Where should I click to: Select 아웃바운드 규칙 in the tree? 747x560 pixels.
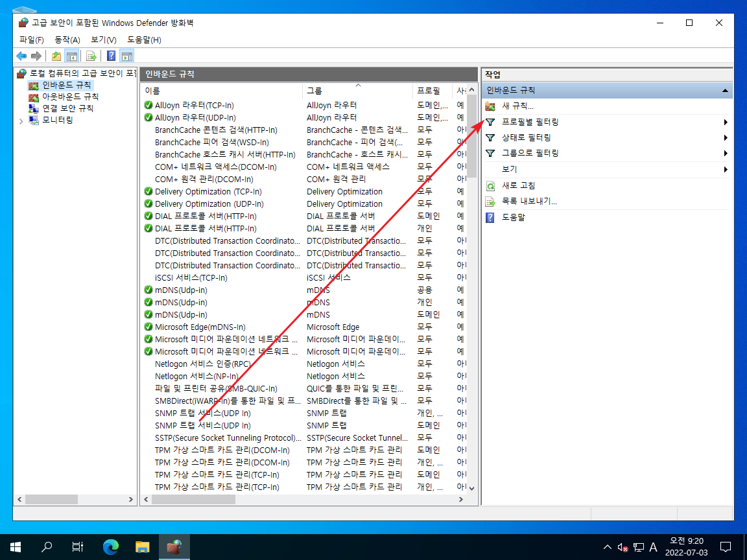pos(70,97)
